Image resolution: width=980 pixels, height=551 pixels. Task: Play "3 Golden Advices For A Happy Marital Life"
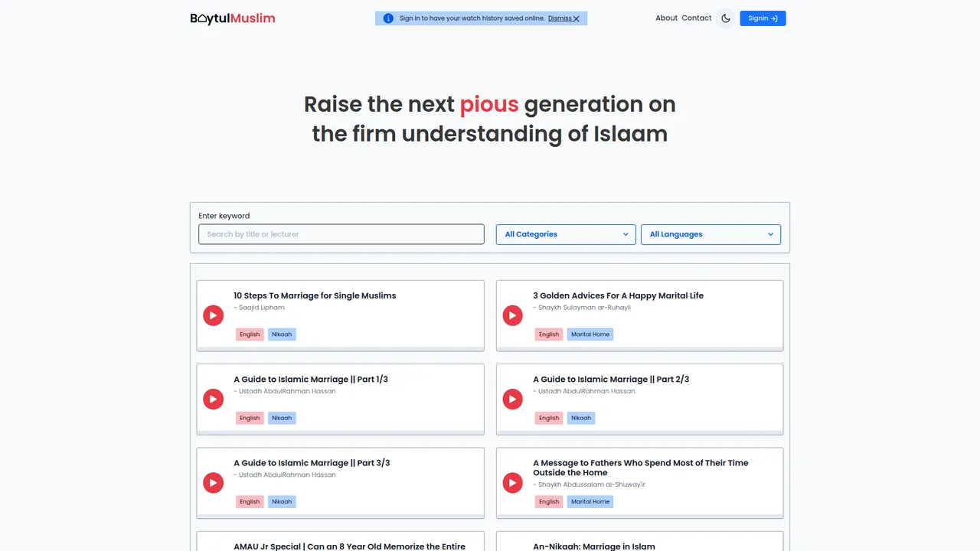(x=512, y=315)
